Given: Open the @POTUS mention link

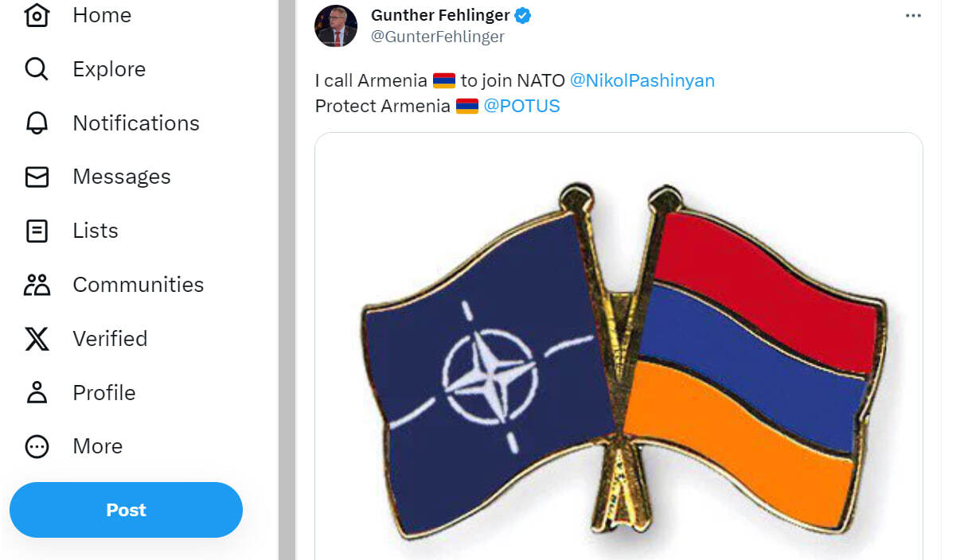Looking at the screenshot, I should (521, 106).
